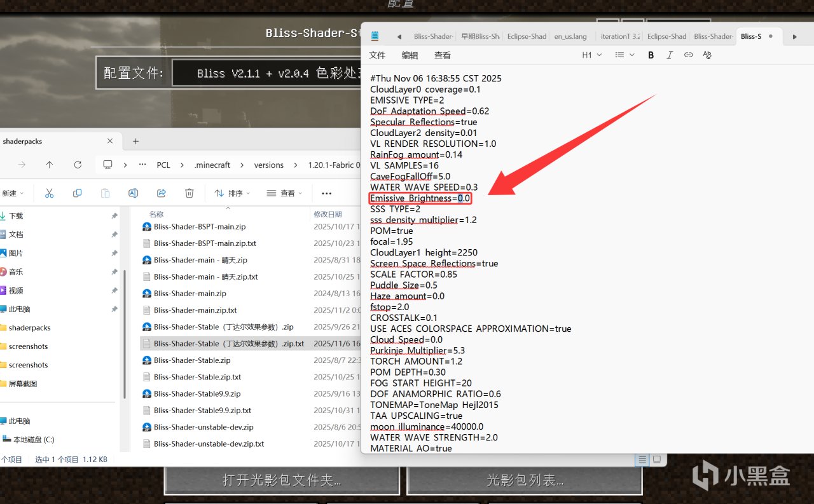Switch to the iterationT 3.2 Notepad tab
Image resolution: width=814 pixels, height=504 pixels.
[x=620, y=36]
